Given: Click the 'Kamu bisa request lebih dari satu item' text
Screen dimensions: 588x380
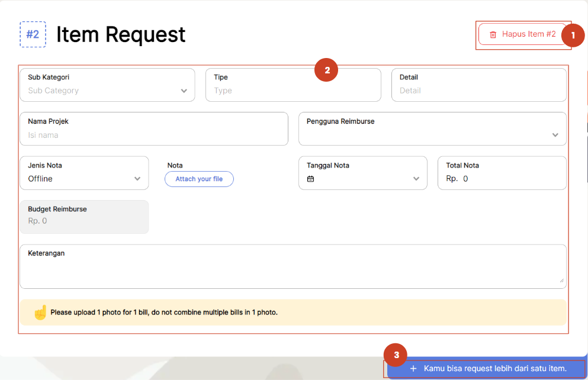Looking at the screenshot, I should coord(495,369).
